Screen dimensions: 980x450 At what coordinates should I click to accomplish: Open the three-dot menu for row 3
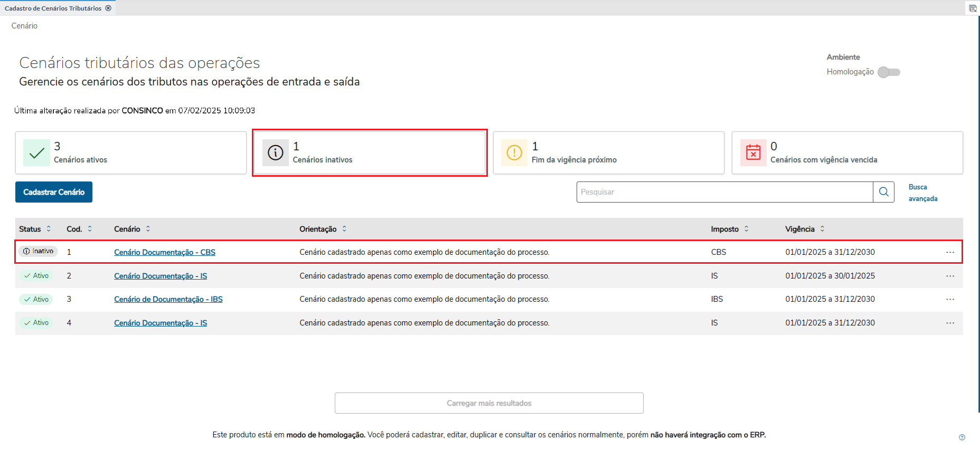tap(950, 299)
